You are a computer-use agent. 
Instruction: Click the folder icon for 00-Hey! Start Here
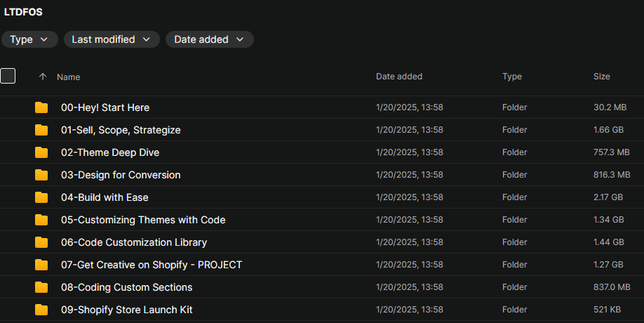point(41,107)
